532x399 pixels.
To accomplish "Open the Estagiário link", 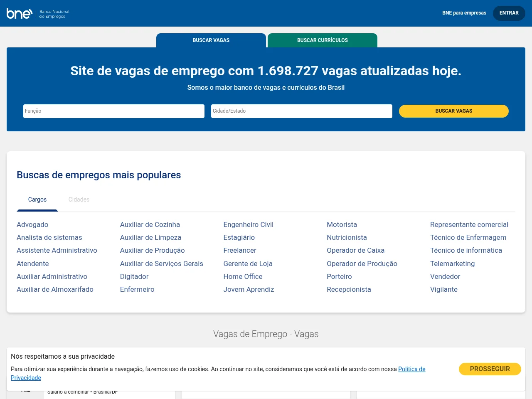I will click(x=239, y=237).
